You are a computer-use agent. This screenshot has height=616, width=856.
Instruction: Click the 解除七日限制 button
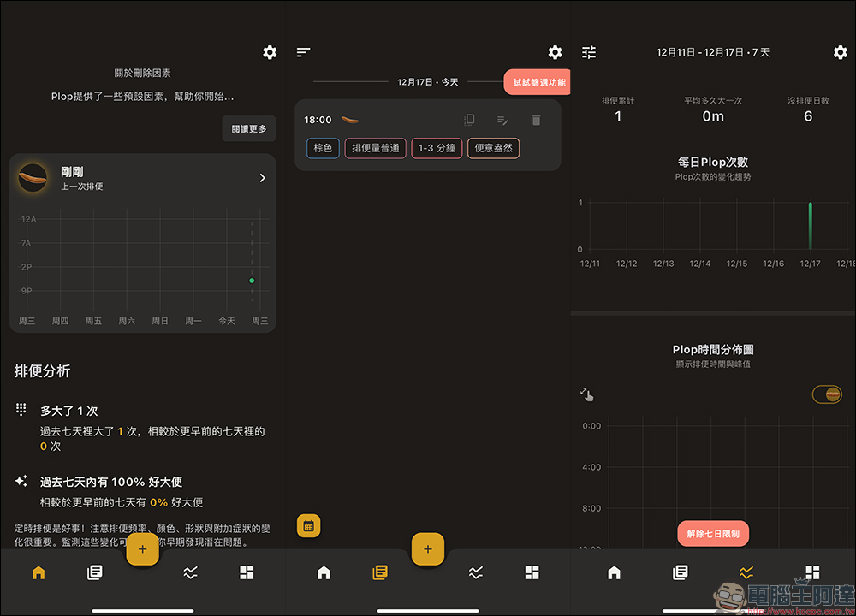[713, 534]
